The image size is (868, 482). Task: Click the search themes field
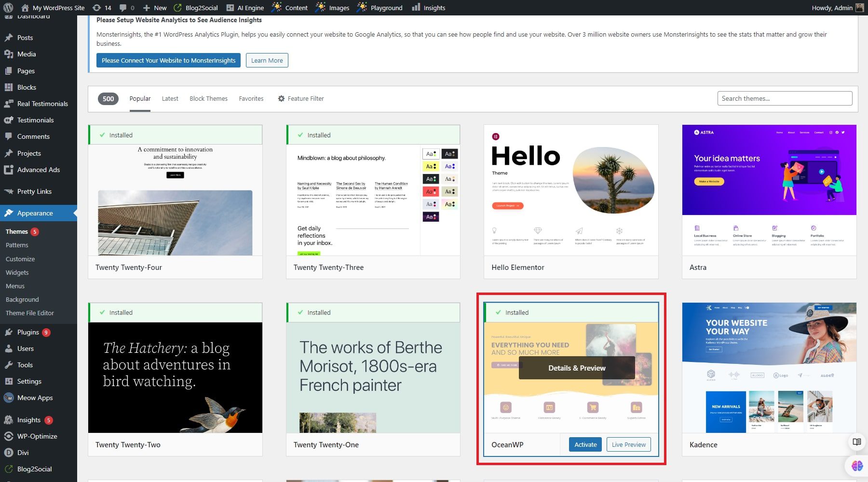pyautogui.click(x=785, y=98)
